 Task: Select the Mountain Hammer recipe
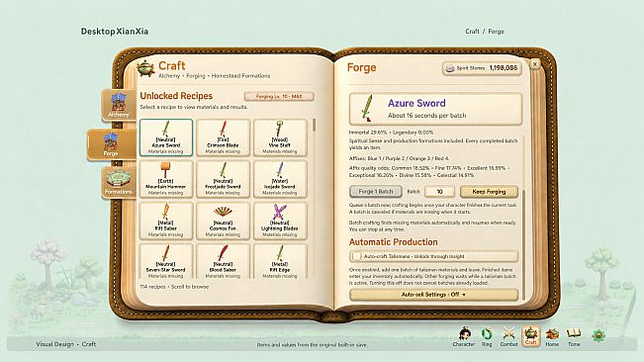166,179
